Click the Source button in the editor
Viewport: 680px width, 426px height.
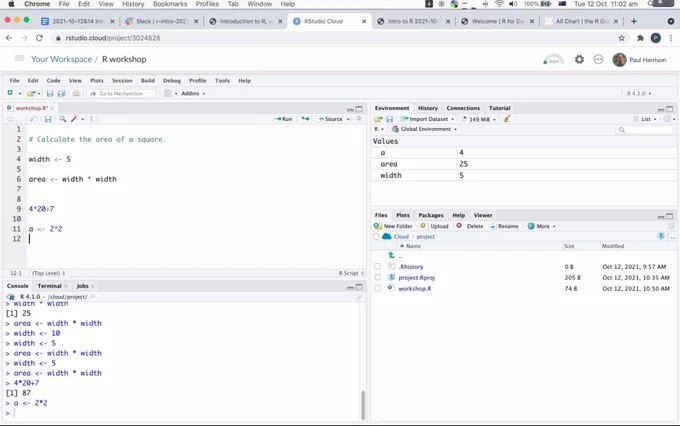[330, 119]
